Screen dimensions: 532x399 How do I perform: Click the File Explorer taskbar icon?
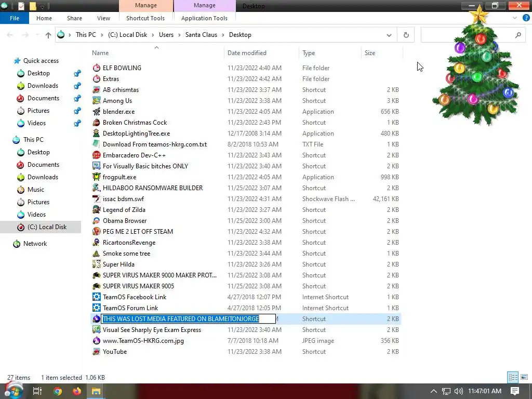(x=96, y=391)
